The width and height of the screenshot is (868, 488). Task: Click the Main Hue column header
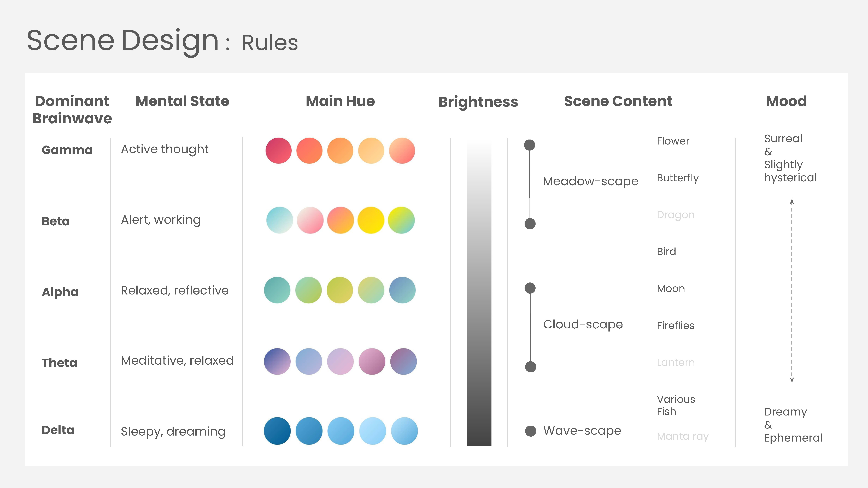340,101
